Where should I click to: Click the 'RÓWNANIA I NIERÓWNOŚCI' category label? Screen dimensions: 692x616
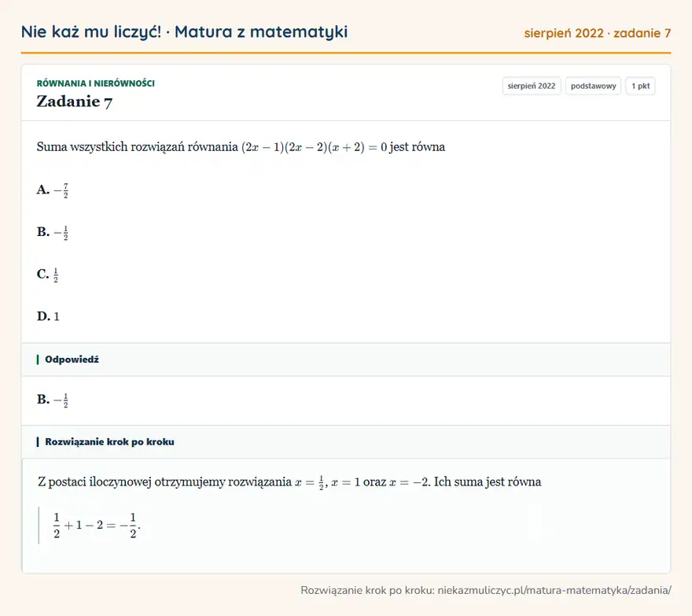[96, 83]
